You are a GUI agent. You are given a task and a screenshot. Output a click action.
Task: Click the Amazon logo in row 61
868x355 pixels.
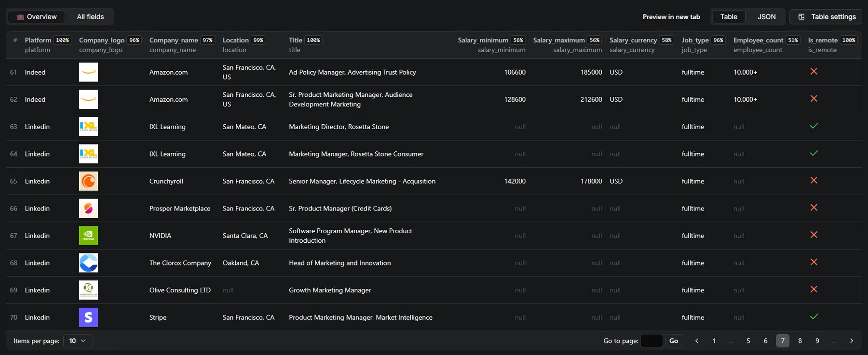coord(88,72)
